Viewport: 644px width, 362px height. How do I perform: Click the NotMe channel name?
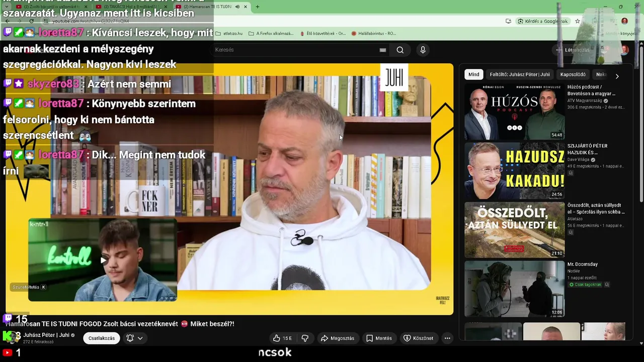coord(574,271)
